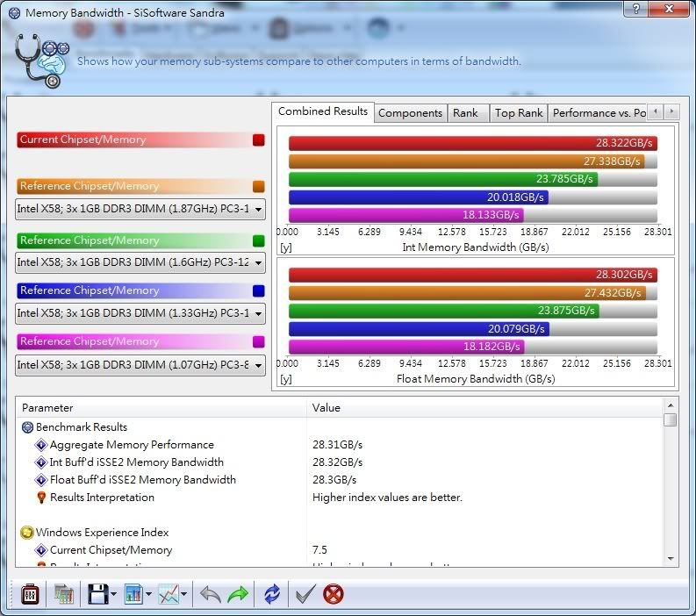Image resolution: width=696 pixels, height=616 pixels.
Task: Open the bar chart icon's dropdown arrow
Action: coord(148,594)
